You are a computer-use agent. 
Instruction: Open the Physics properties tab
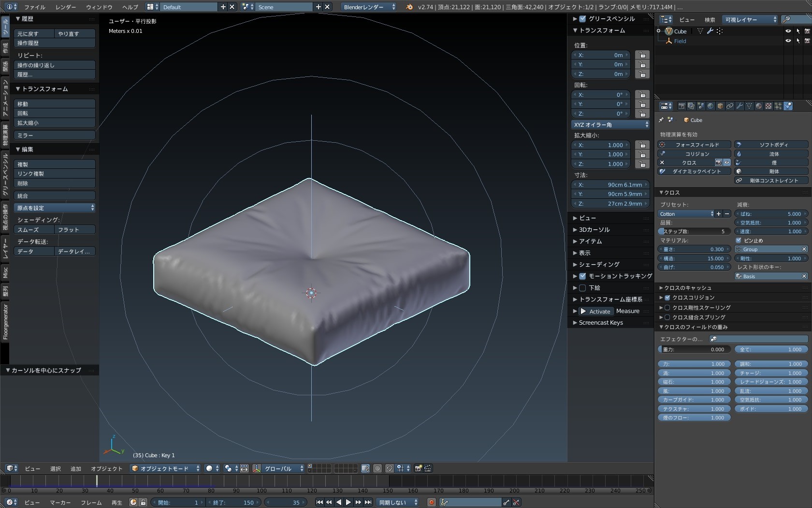tap(788, 106)
